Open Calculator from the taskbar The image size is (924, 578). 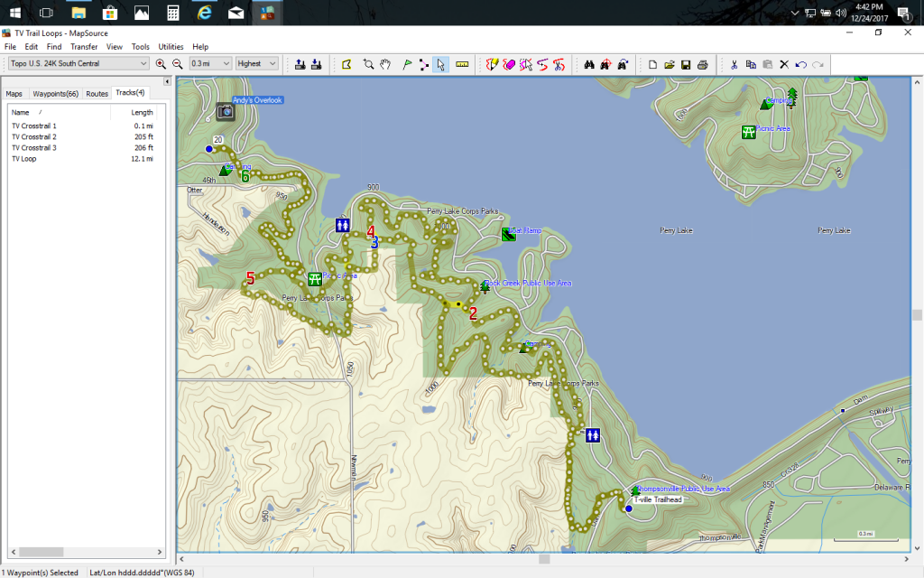(172, 13)
